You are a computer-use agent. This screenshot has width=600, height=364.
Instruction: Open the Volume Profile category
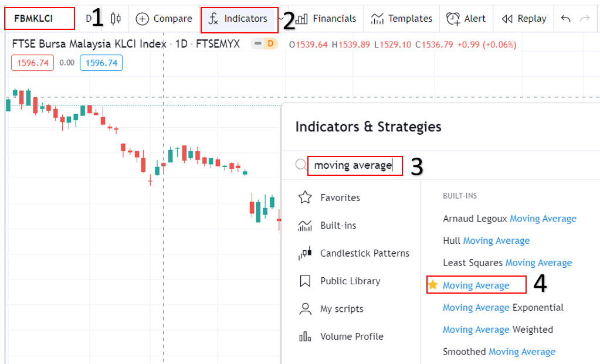(351, 336)
